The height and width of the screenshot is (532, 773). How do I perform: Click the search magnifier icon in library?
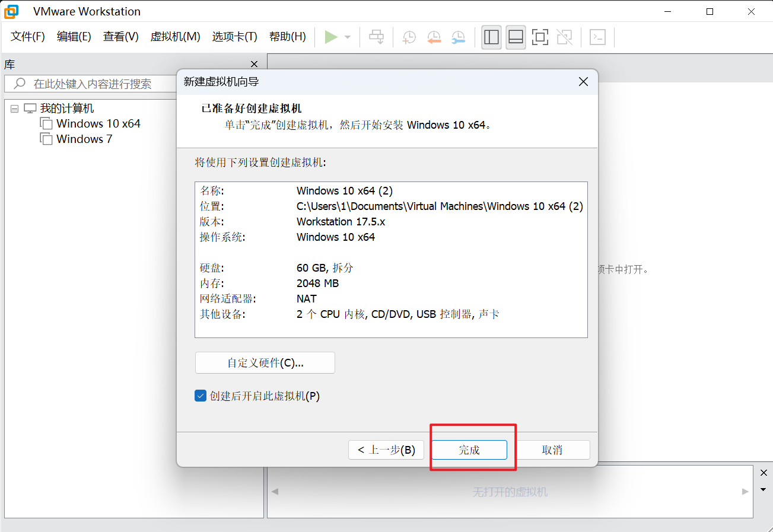point(20,84)
